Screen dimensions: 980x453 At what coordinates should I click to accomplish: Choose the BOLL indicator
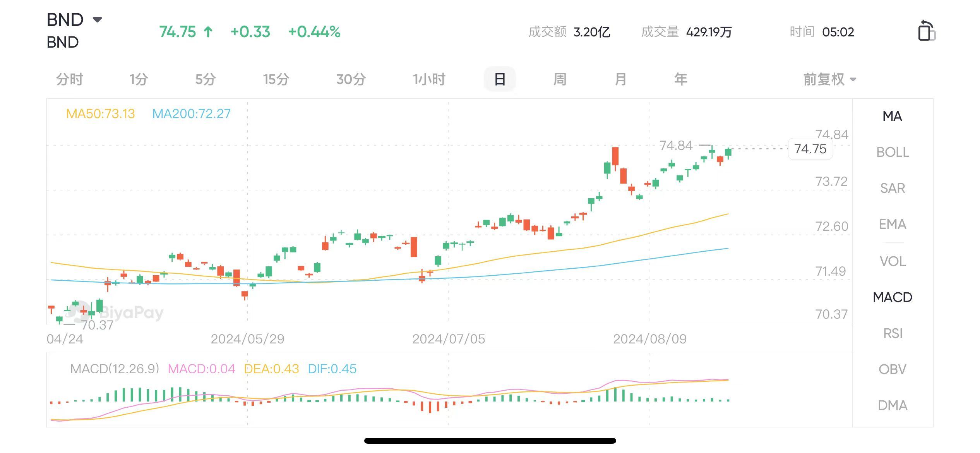(893, 152)
